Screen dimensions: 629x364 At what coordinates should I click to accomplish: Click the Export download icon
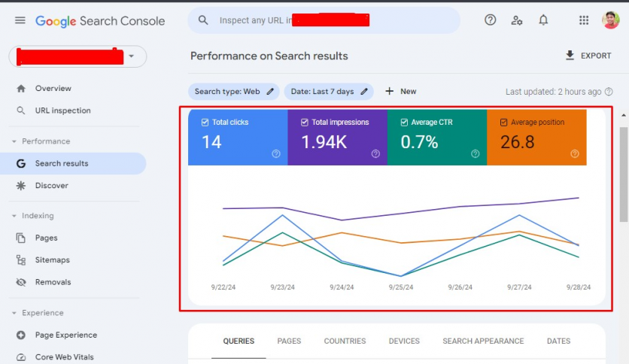point(570,56)
